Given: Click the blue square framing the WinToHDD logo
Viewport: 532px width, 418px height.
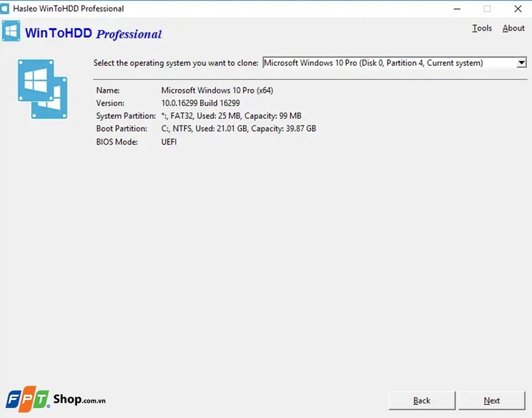Looking at the screenshot, I should click(x=11, y=31).
